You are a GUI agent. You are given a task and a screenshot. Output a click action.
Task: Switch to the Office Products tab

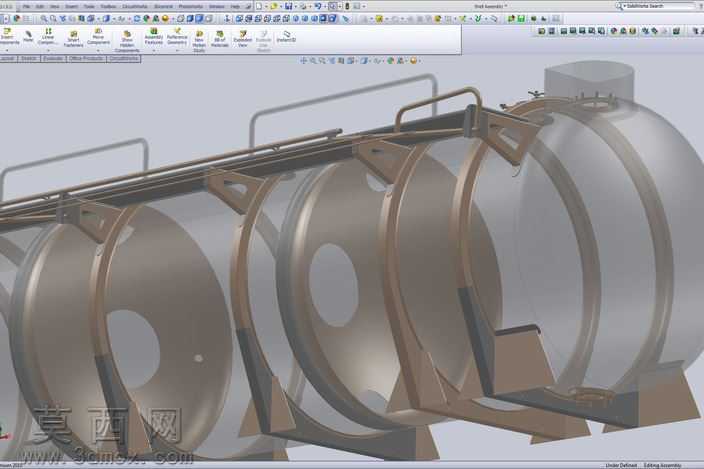pyautogui.click(x=86, y=58)
